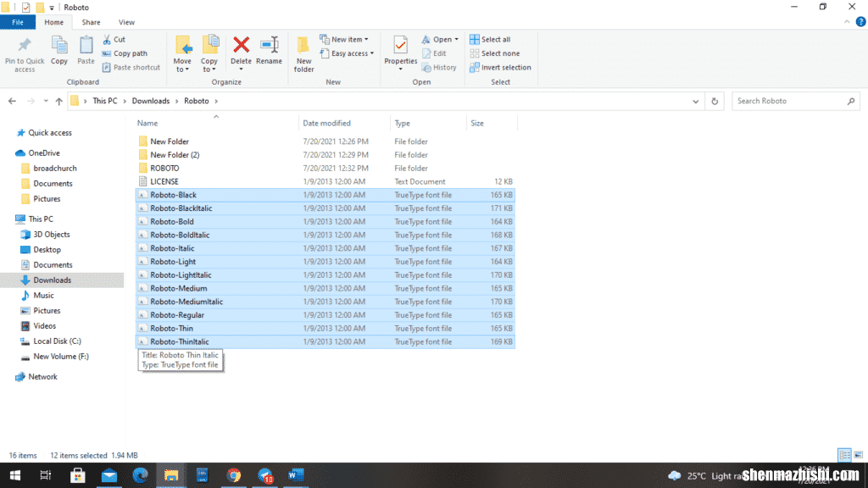Open the File menu tab
Image resolution: width=868 pixels, height=488 pixels.
[18, 22]
